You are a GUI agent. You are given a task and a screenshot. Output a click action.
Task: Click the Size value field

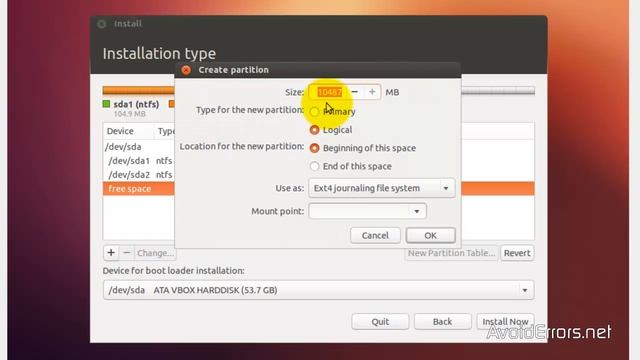pyautogui.click(x=329, y=92)
